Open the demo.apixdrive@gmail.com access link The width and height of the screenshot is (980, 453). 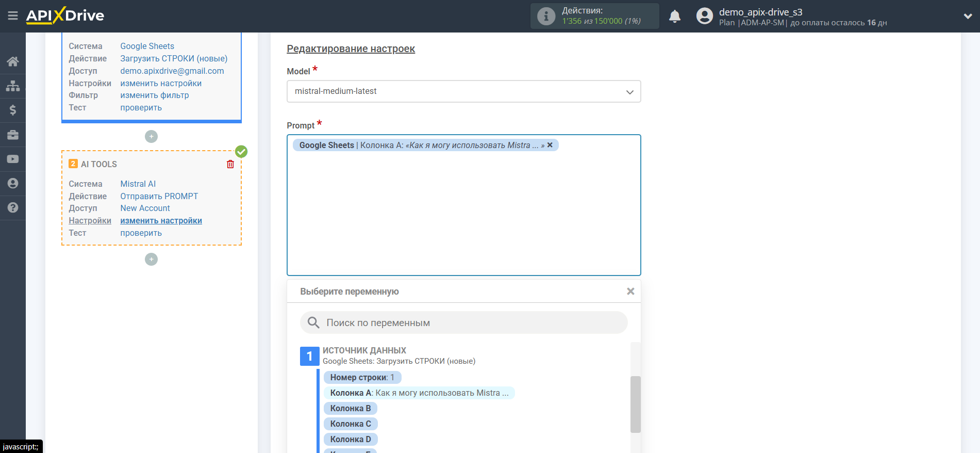pos(172,71)
